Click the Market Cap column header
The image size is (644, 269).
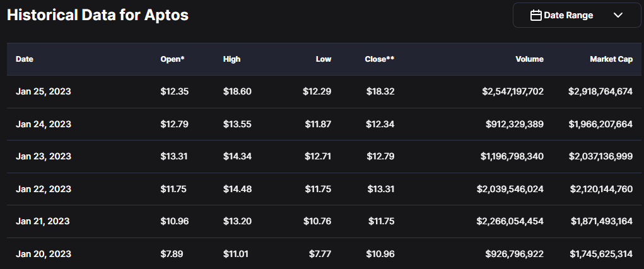click(x=611, y=59)
